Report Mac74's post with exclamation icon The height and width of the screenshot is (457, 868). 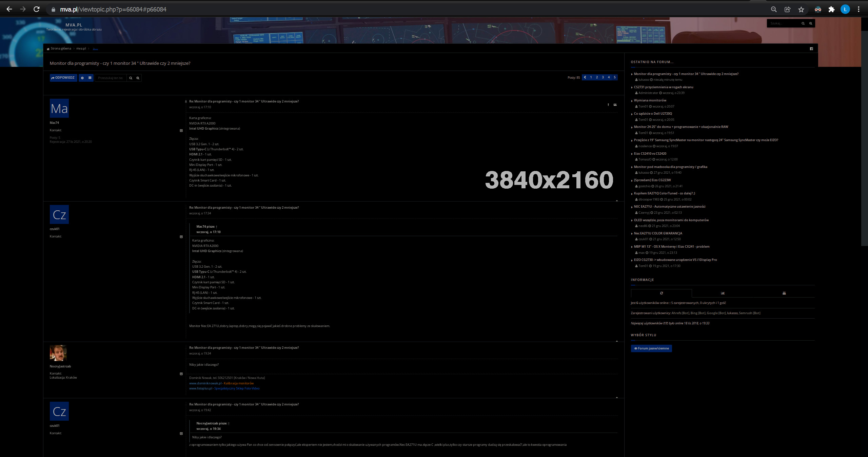[608, 105]
